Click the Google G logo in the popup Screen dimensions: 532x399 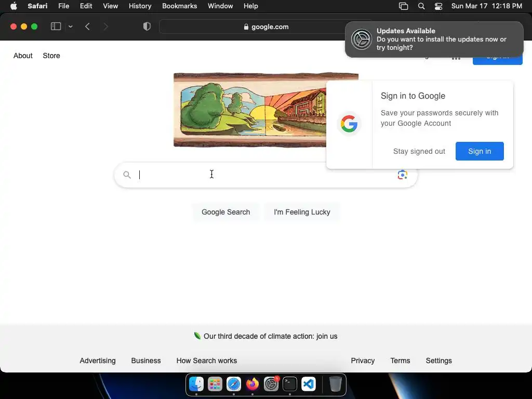(x=349, y=124)
